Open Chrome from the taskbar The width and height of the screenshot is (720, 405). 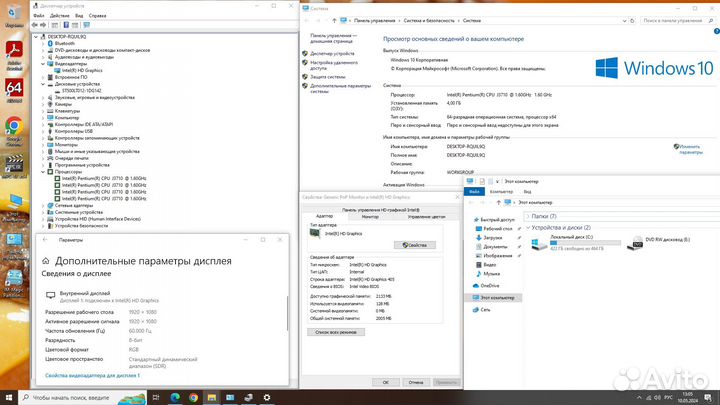193,397
